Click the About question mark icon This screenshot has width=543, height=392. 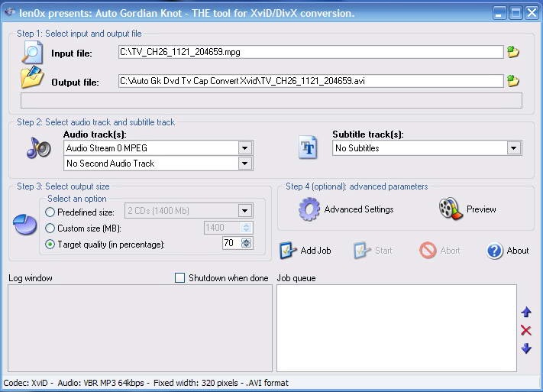(495, 251)
